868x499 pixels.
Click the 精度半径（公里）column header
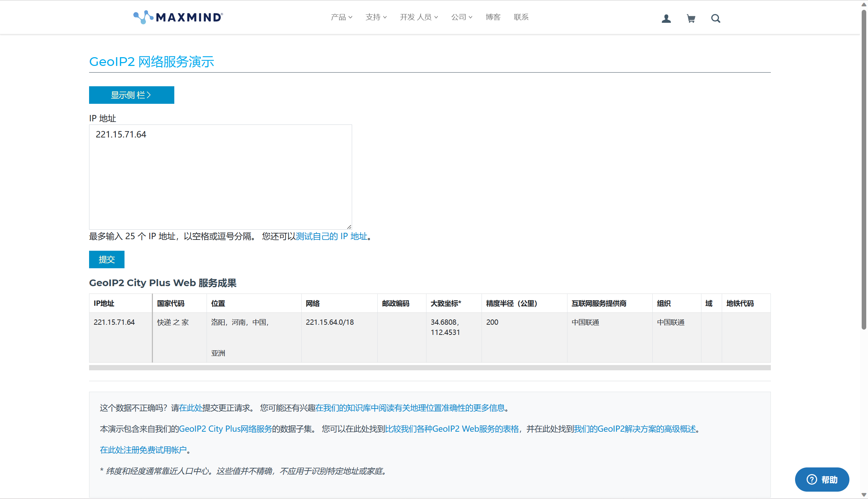pos(524,303)
